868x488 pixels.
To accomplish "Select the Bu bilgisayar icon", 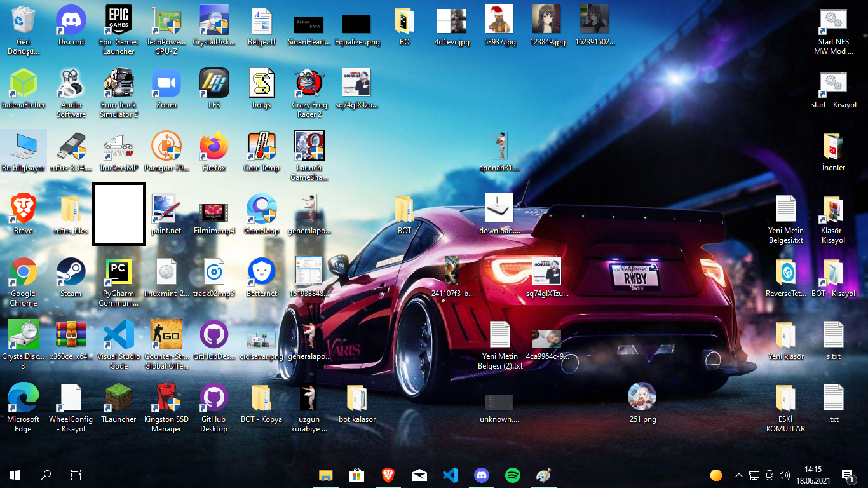I will [24, 152].
